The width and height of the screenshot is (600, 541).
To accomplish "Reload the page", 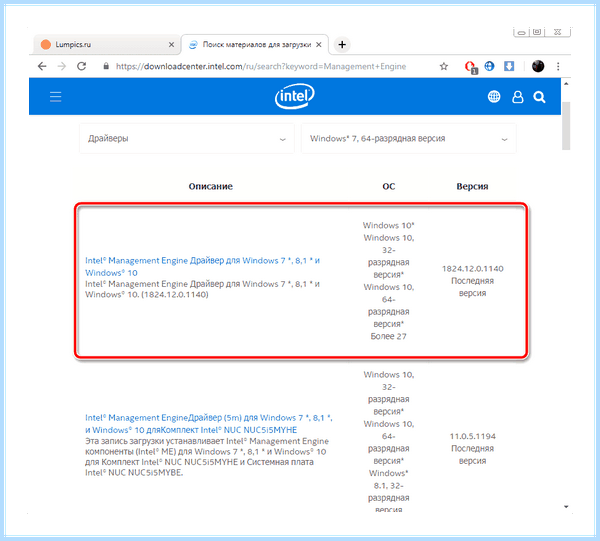I will point(81,66).
